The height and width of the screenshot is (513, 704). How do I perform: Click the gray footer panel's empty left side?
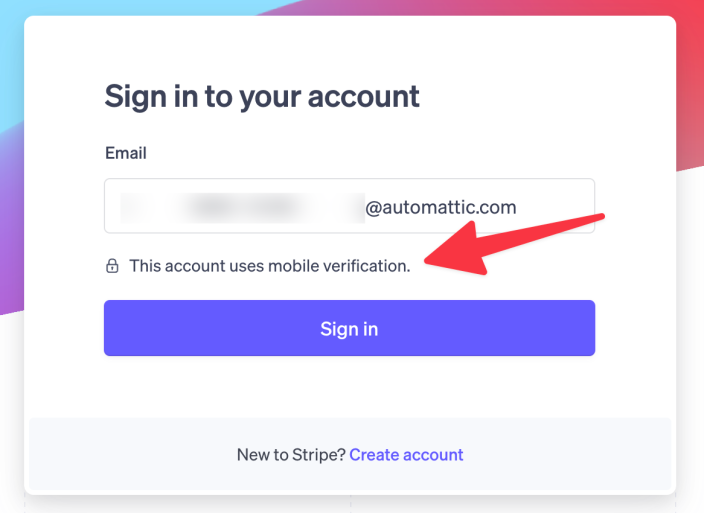click(120, 454)
